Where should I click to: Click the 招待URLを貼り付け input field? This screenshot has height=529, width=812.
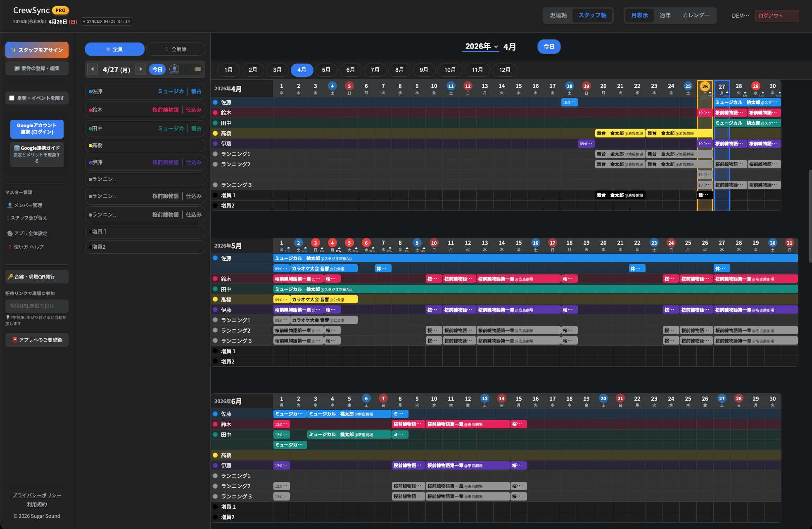(37, 306)
